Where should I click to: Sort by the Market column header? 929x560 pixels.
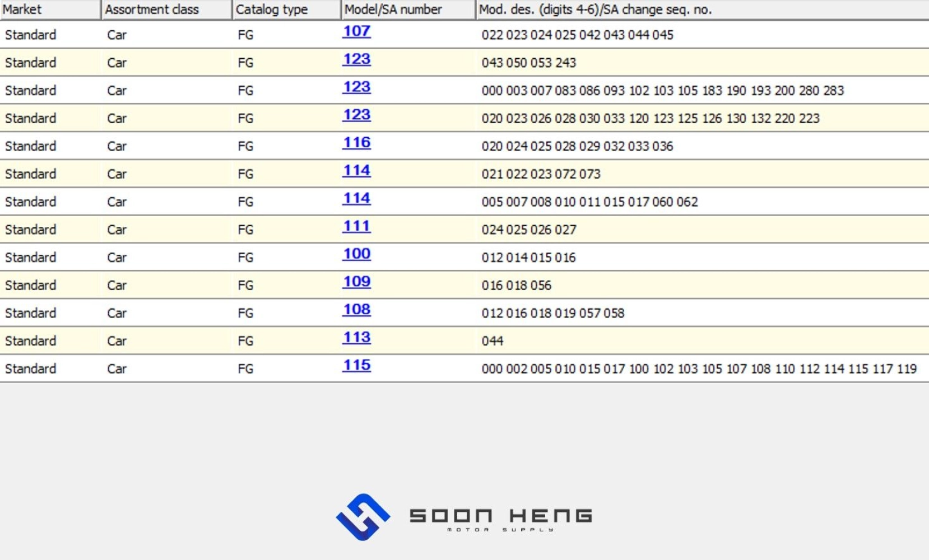[50, 10]
